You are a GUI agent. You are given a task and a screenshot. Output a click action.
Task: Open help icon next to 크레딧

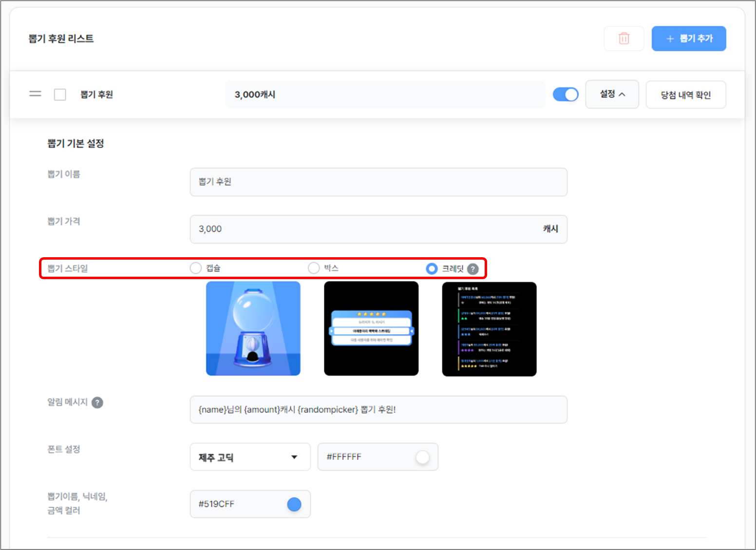[472, 269]
